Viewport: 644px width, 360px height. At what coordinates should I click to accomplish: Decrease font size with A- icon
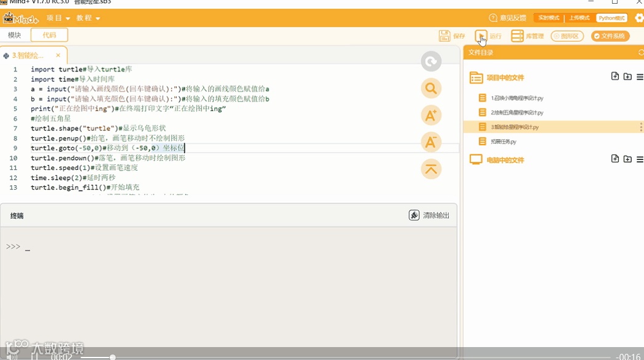[x=431, y=142]
